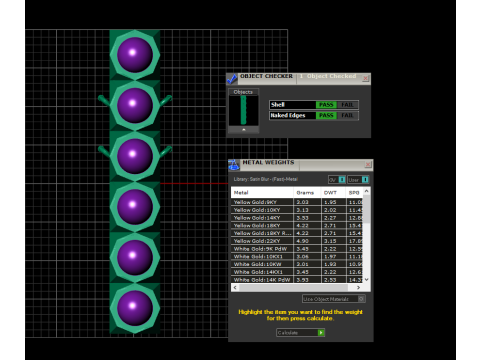Click the 3.15 DWT value
This screenshot has height=360, width=480.
click(330, 241)
